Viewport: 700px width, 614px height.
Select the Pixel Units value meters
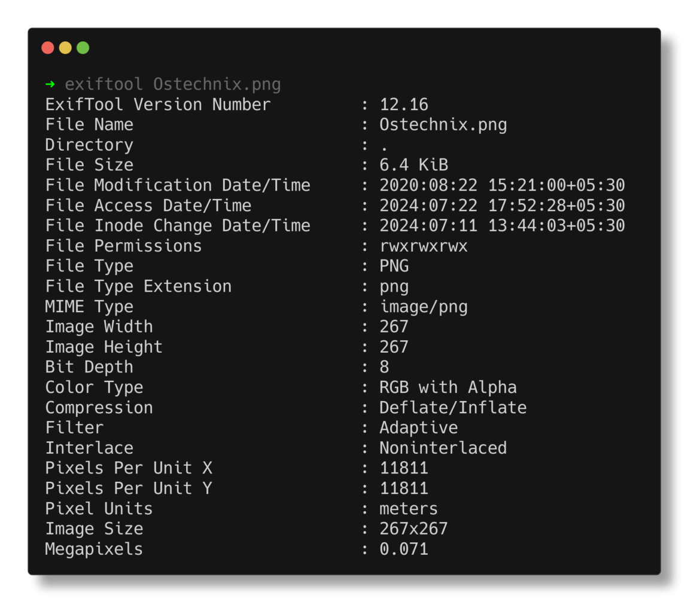(x=409, y=508)
